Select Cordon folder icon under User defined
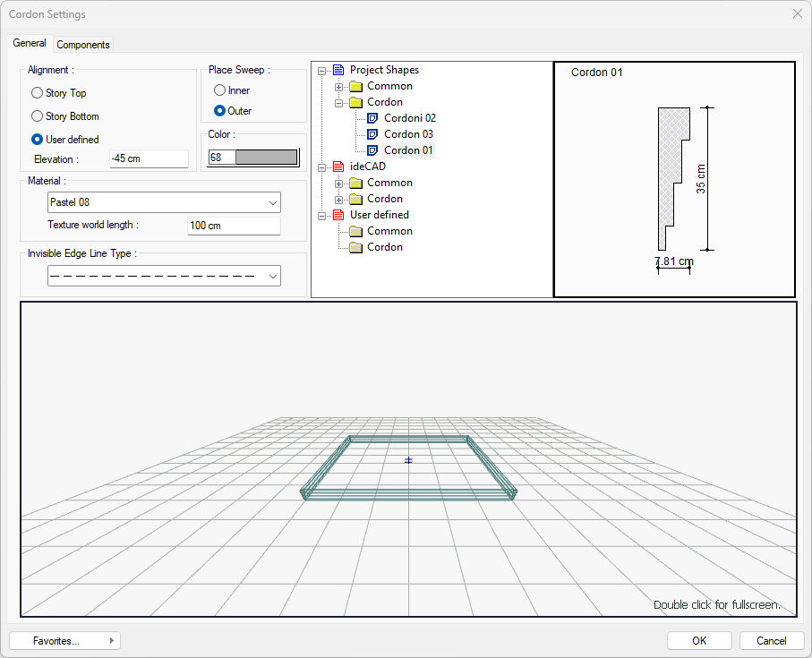812x658 pixels. pyautogui.click(x=356, y=247)
